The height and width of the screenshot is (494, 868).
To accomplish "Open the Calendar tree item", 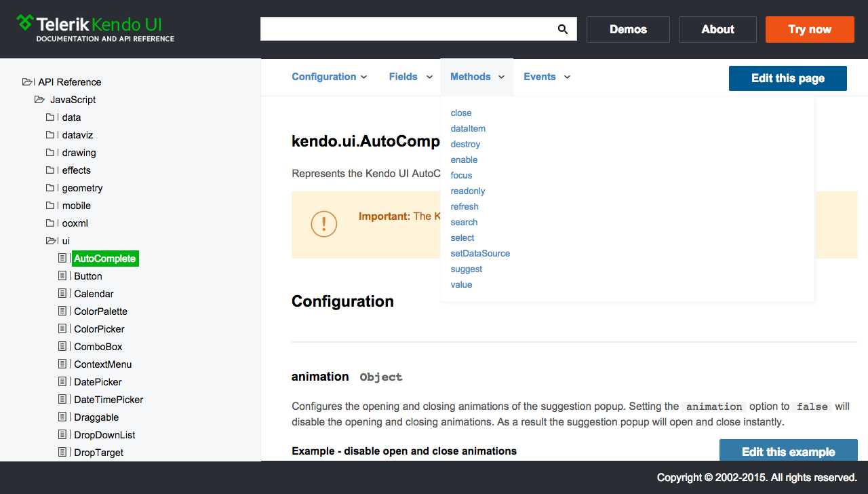I will pos(94,294).
